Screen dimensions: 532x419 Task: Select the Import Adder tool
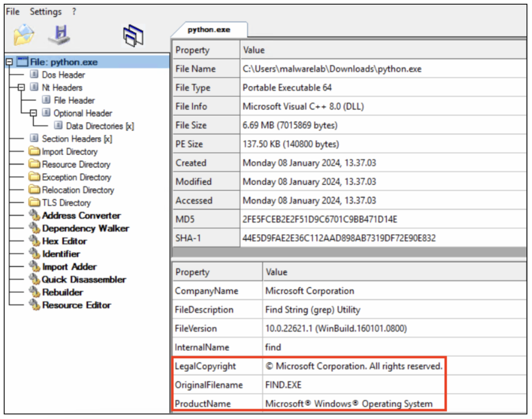[70, 267]
